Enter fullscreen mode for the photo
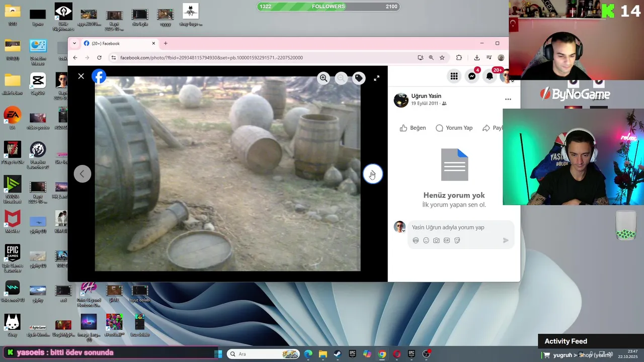644x362 pixels. click(376, 78)
